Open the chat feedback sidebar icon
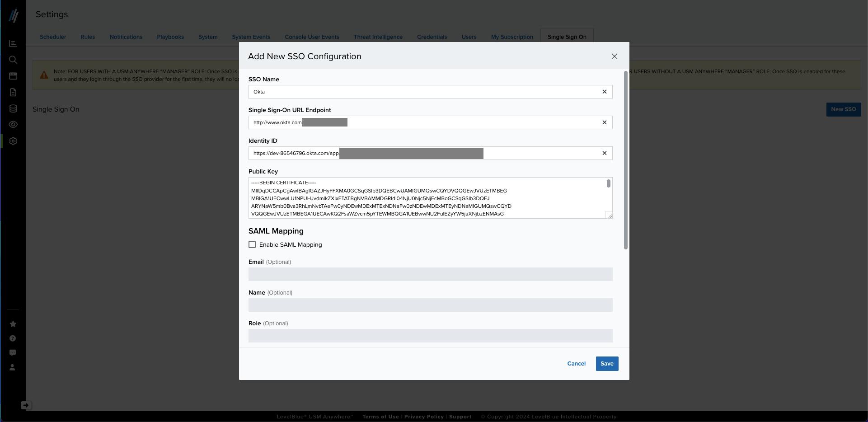The height and width of the screenshot is (422, 868). click(x=13, y=353)
